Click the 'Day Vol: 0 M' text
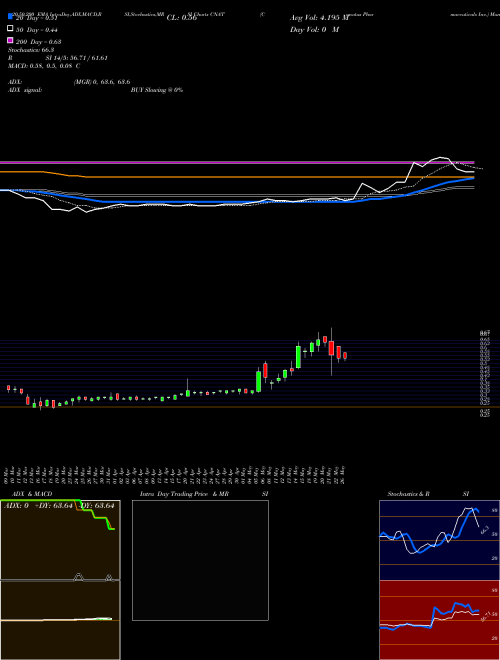500x660 pixels. (314, 29)
